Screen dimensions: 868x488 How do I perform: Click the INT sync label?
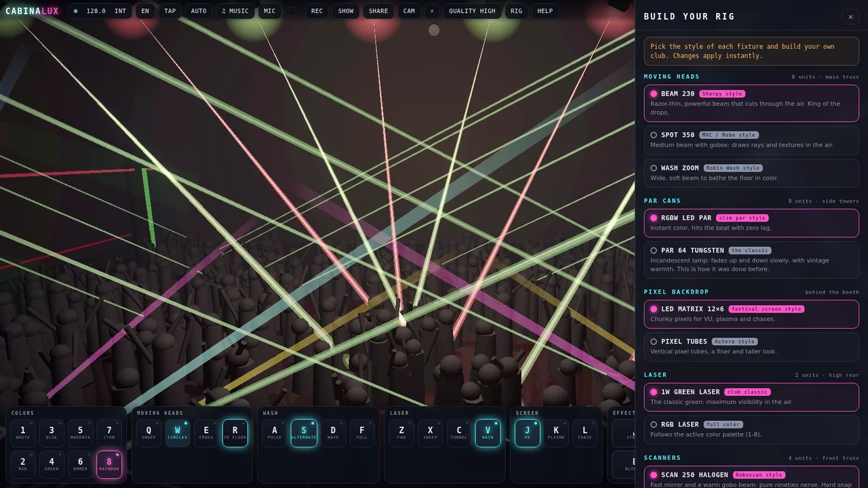click(x=120, y=11)
